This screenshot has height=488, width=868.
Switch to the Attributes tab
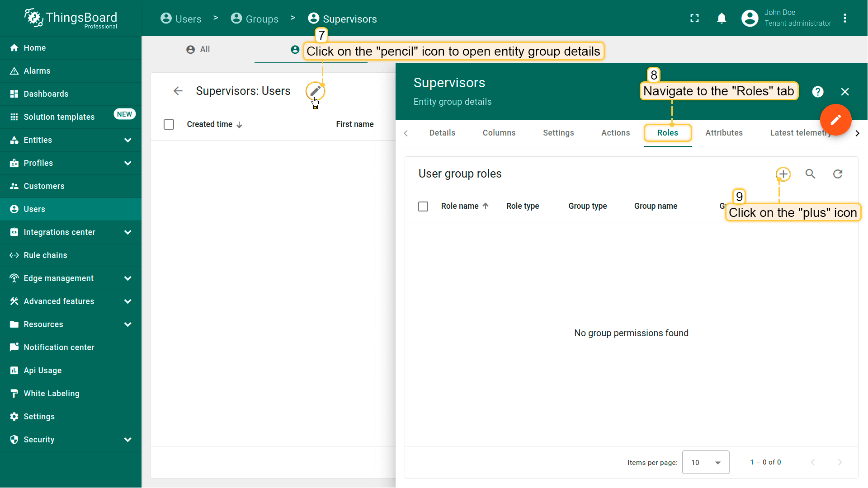point(724,133)
